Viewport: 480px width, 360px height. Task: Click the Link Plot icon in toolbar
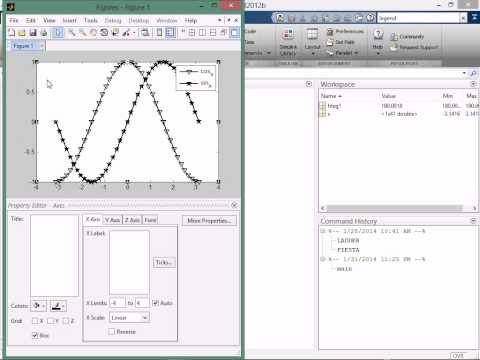[x=145, y=32]
